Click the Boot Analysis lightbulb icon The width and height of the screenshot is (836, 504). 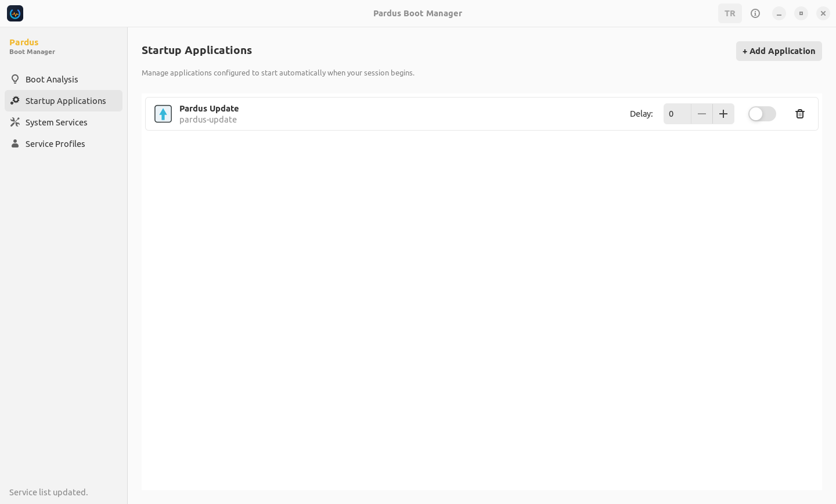pyautogui.click(x=15, y=79)
